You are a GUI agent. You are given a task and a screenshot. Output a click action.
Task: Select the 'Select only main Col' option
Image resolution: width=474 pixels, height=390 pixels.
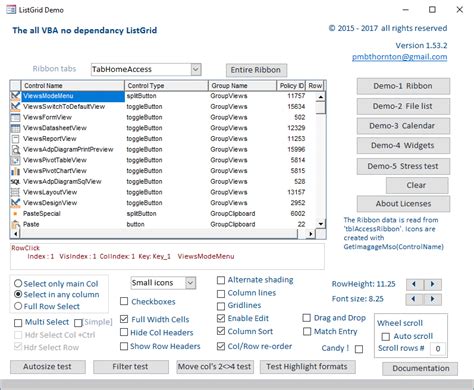[x=18, y=284]
